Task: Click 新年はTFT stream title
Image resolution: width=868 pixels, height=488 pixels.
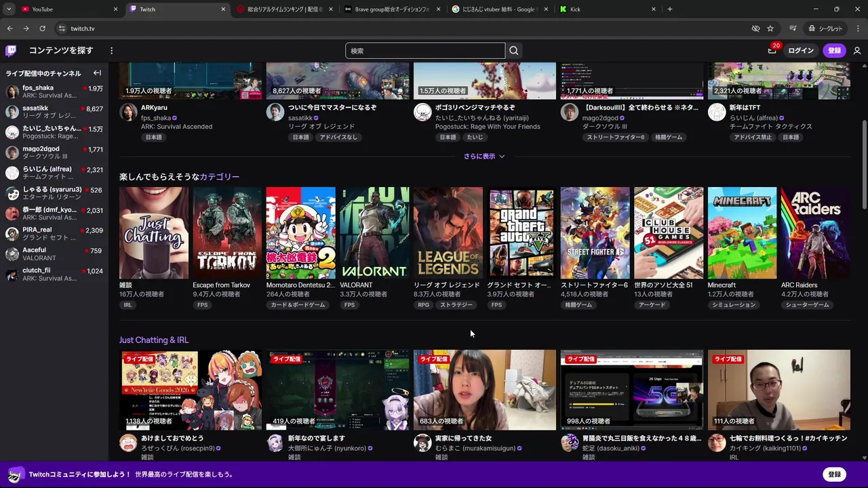Action: coord(745,108)
